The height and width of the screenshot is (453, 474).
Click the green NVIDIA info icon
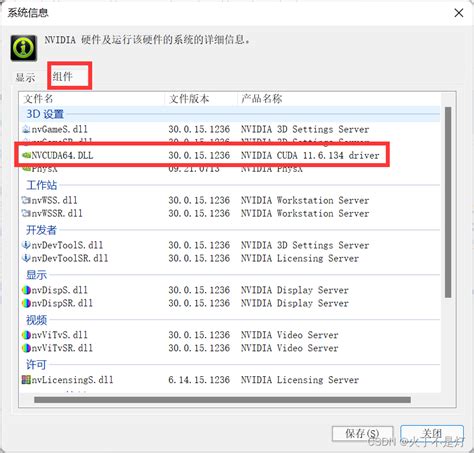[x=24, y=48]
